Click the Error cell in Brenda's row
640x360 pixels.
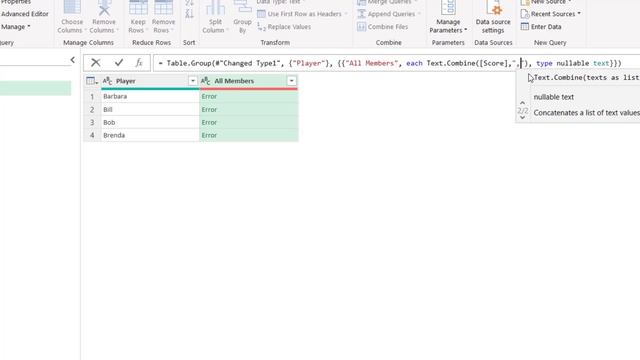pos(249,135)
